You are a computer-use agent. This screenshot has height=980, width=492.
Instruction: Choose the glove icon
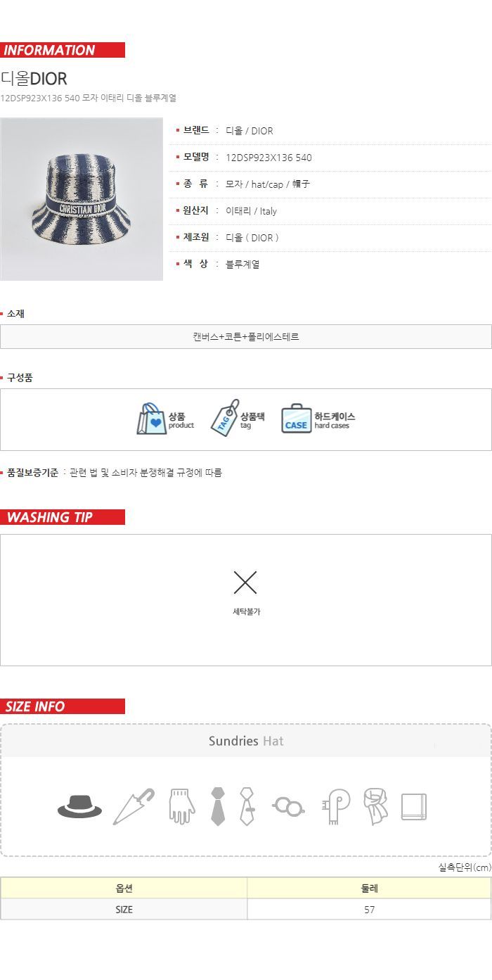click(181, 806)
